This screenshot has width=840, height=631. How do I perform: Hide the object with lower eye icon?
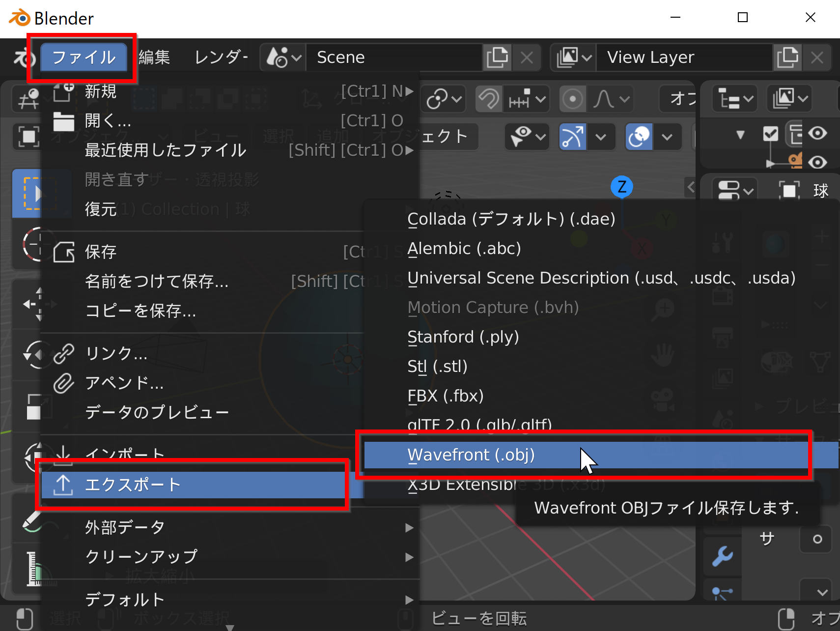[817, 162]
